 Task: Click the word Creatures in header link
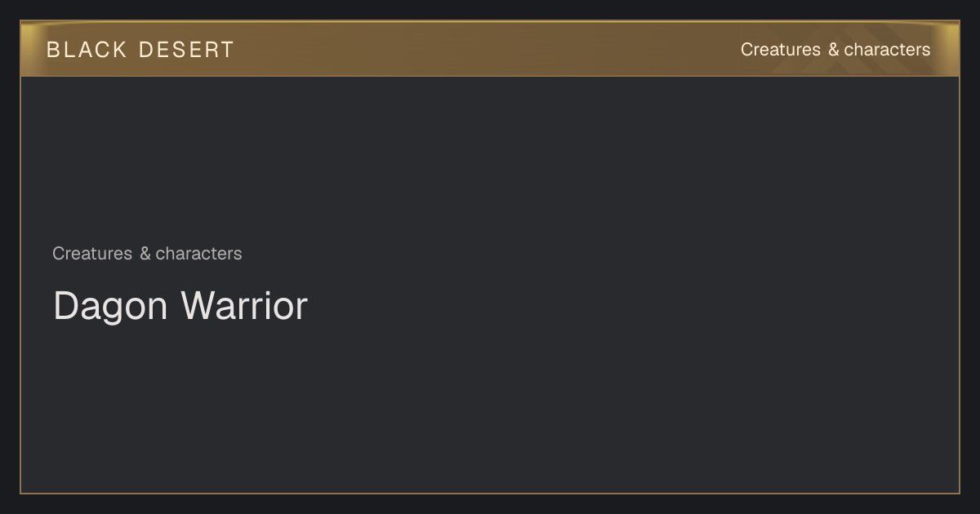tap(781, 50)
